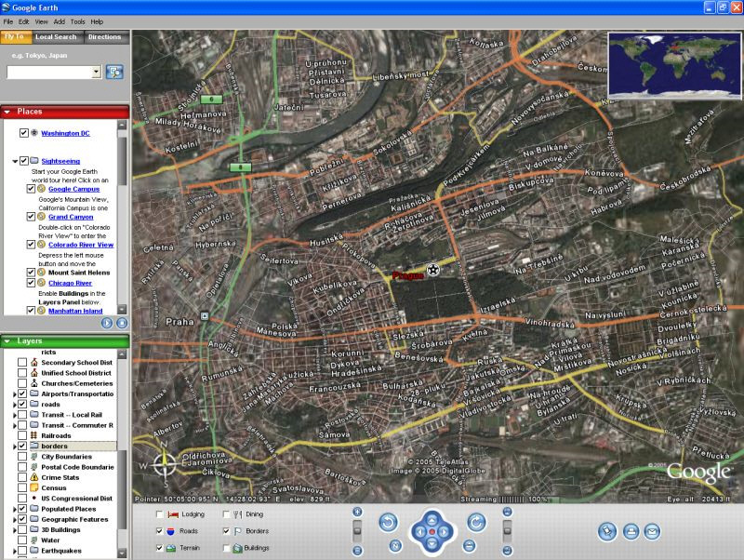Expand the 3D Buildings layer folder

pyautogui.click(x=15, y=530)
